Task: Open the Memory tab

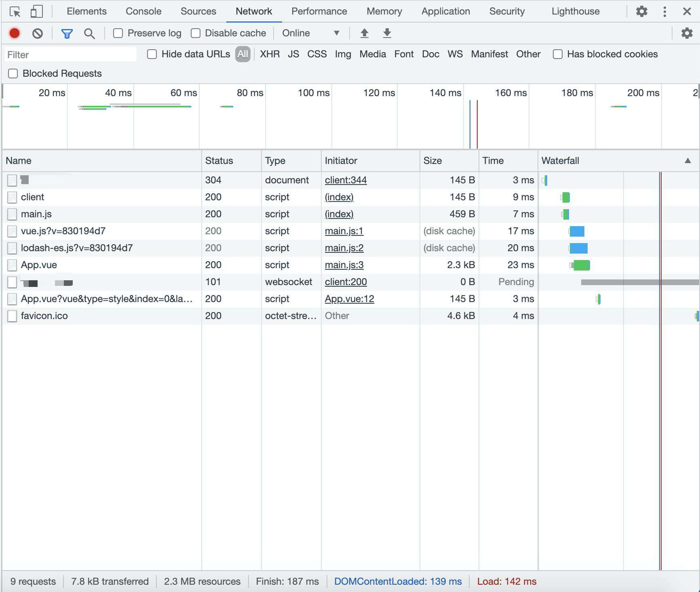Action: click(x=384, y=11)
